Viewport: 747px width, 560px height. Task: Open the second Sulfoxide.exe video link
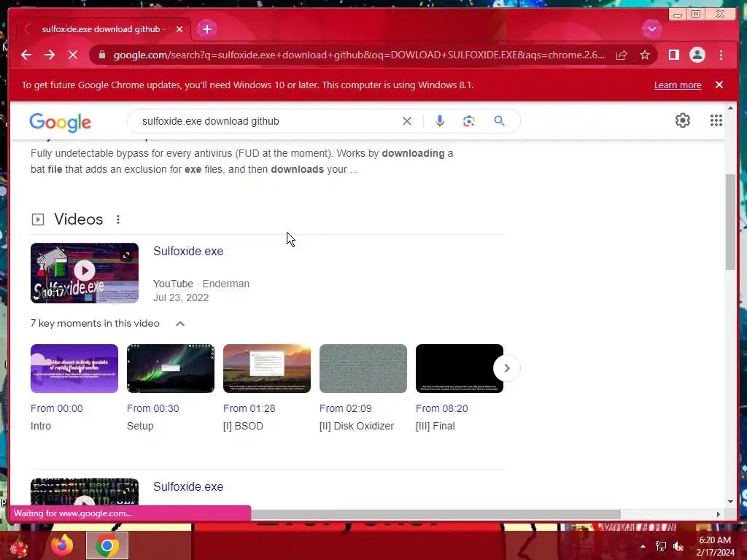click(188, 486)
